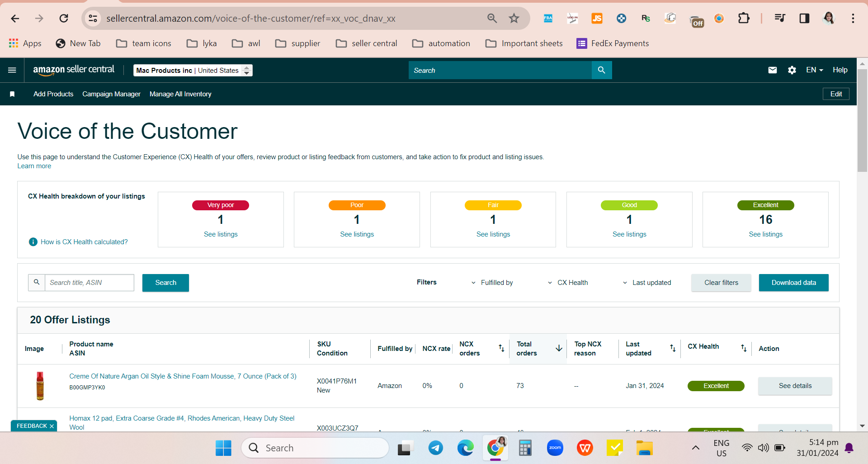Click the info icon beside CX Health calculated
This screenshot has height=464, width=868.
tap(33, 242)
